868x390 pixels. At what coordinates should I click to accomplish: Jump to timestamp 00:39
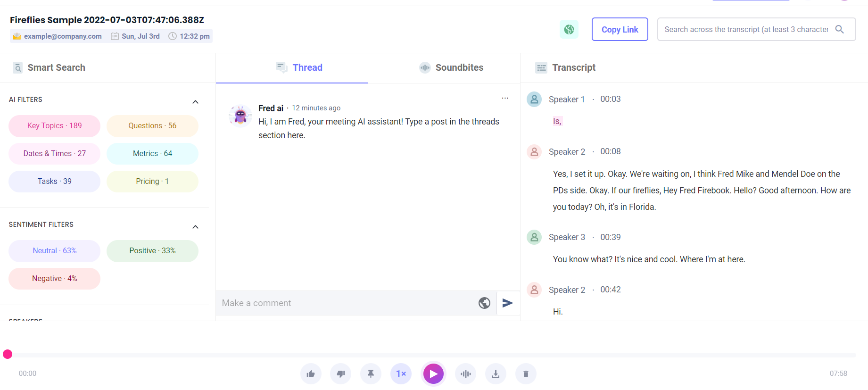pos(611,237)
